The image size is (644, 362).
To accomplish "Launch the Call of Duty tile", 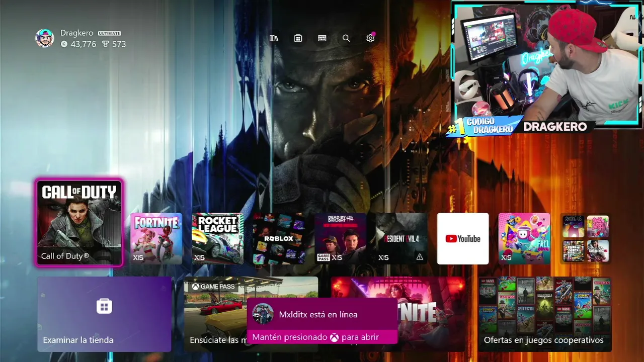I will pyautogui.click(x=79, y=223).
